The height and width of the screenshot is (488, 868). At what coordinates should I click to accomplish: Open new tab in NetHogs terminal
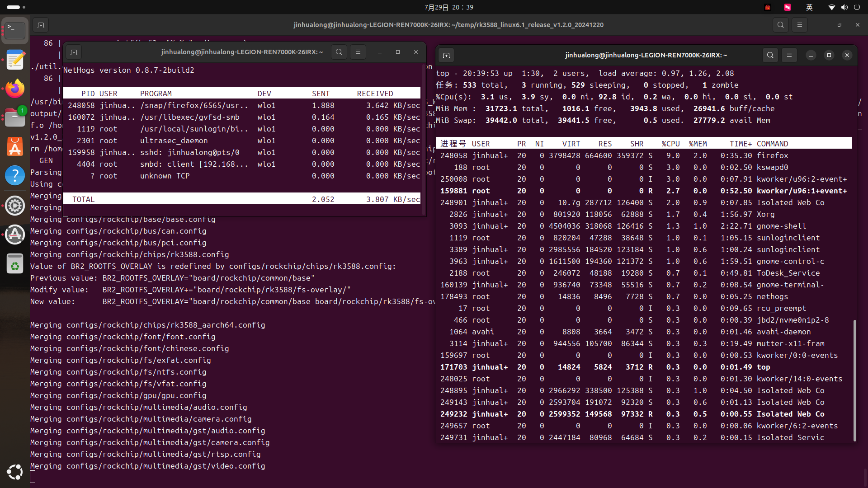click(74, 52)
